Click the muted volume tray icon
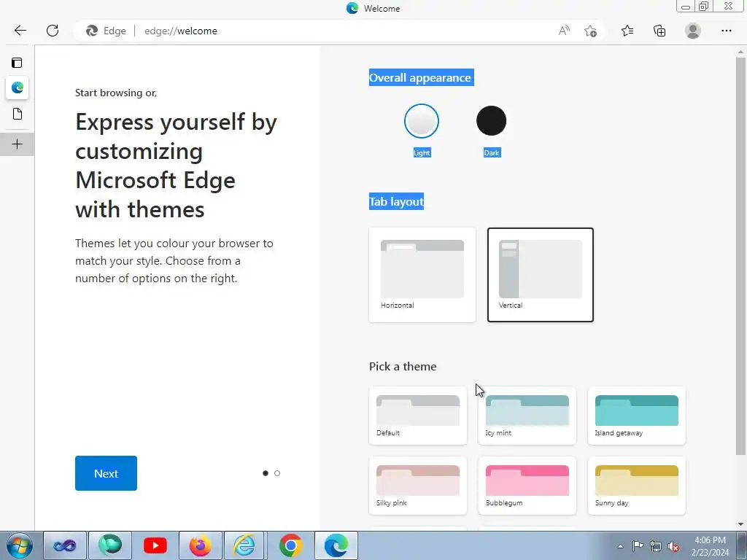 click(673, 546)
